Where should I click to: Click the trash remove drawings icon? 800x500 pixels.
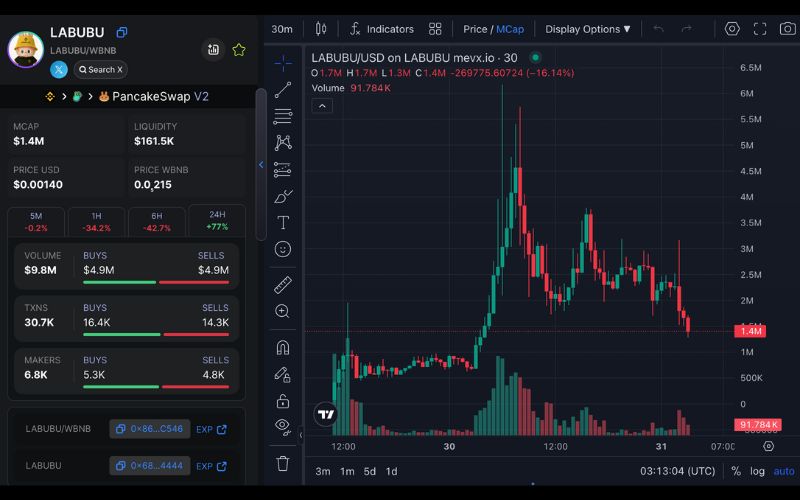[283, 463]
